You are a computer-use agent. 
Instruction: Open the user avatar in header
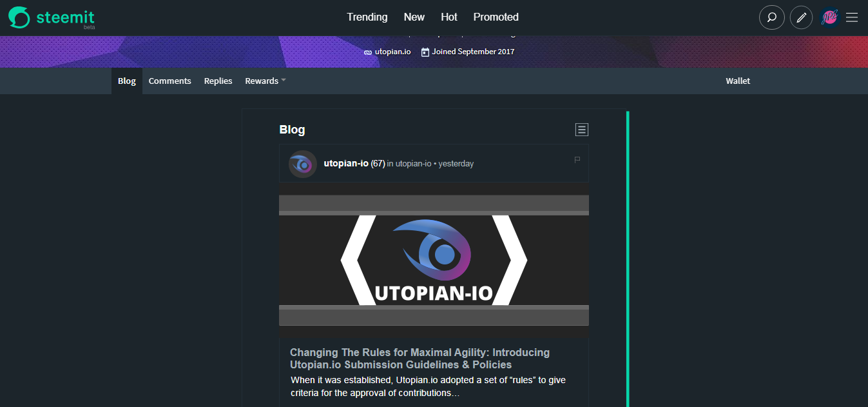click(829, 17)
